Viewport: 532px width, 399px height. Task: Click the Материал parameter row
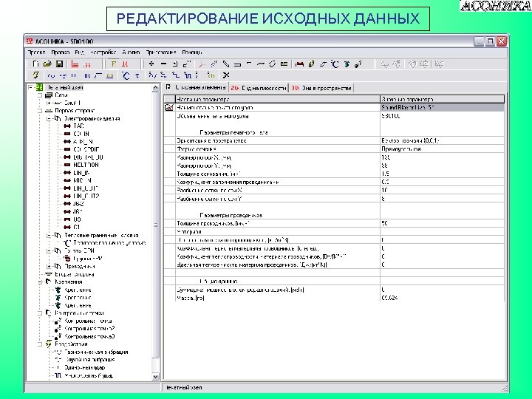point(334,232)
